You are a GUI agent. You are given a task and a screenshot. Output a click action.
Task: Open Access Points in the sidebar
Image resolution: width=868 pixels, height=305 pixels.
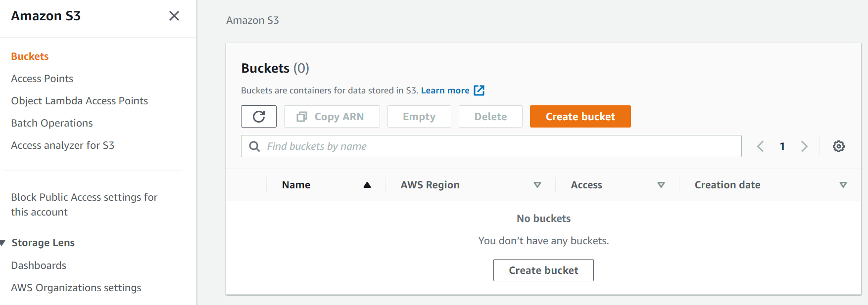42,79
